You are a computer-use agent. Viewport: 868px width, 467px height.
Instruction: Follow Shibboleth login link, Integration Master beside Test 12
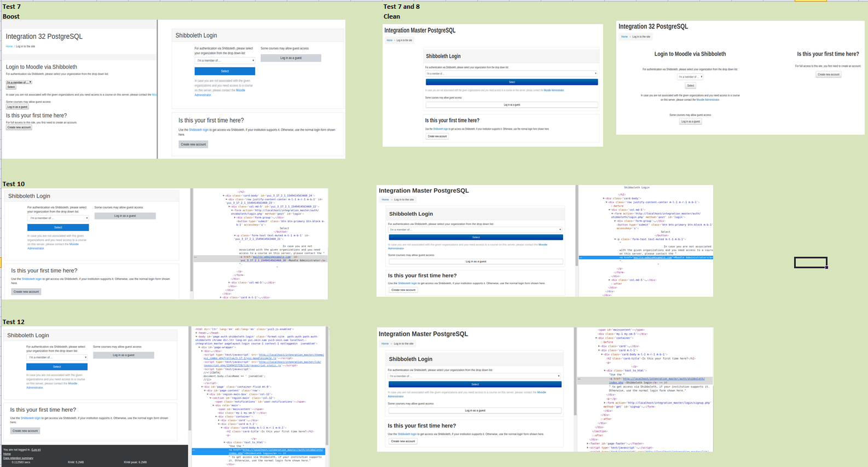pyautogui.click(x=407, y=434)
